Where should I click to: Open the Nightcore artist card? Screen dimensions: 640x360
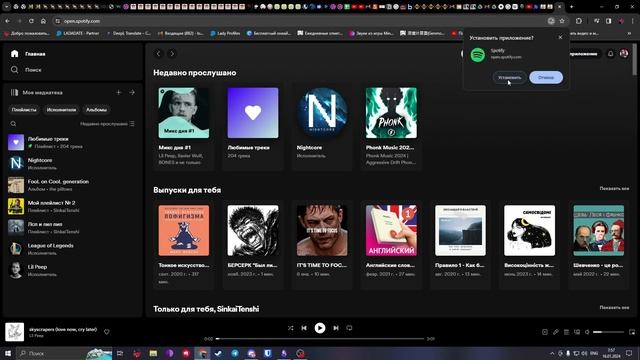[322, 126]
